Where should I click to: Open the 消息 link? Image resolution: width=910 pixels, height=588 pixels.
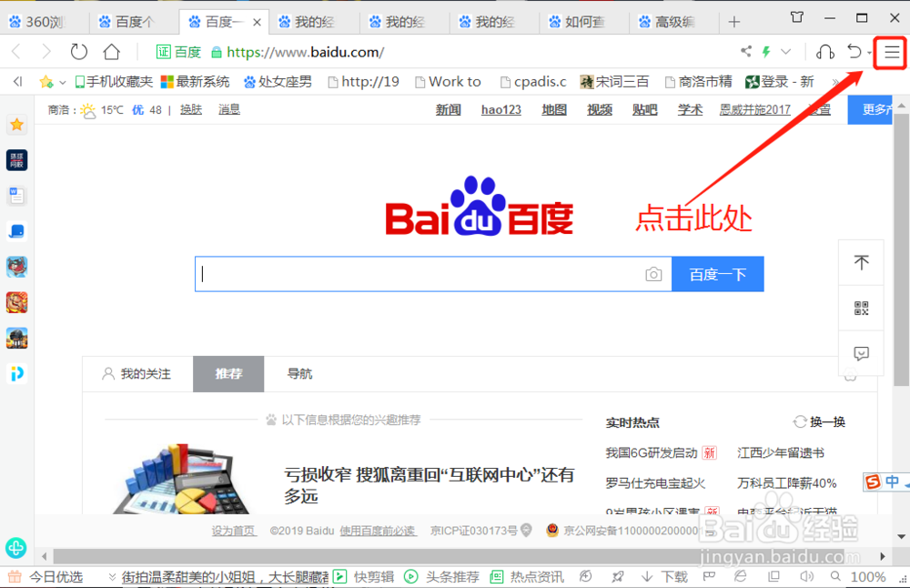coord(229,110)
